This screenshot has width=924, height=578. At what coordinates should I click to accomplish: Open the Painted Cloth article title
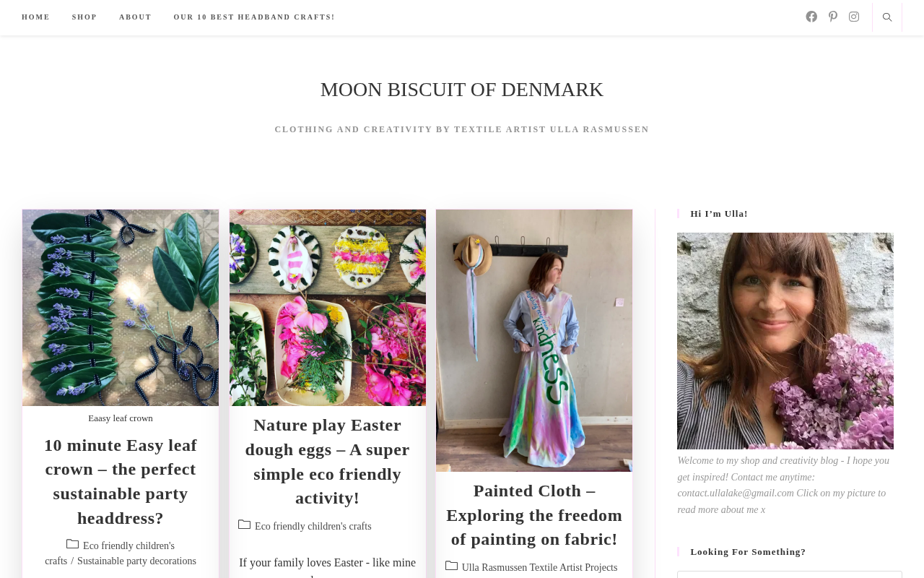coord(534,514)
